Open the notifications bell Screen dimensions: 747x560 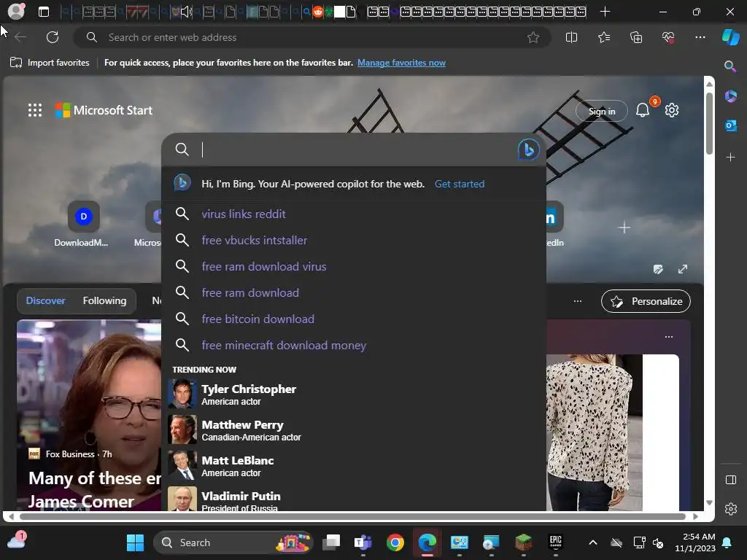click(x=642, y=111)
